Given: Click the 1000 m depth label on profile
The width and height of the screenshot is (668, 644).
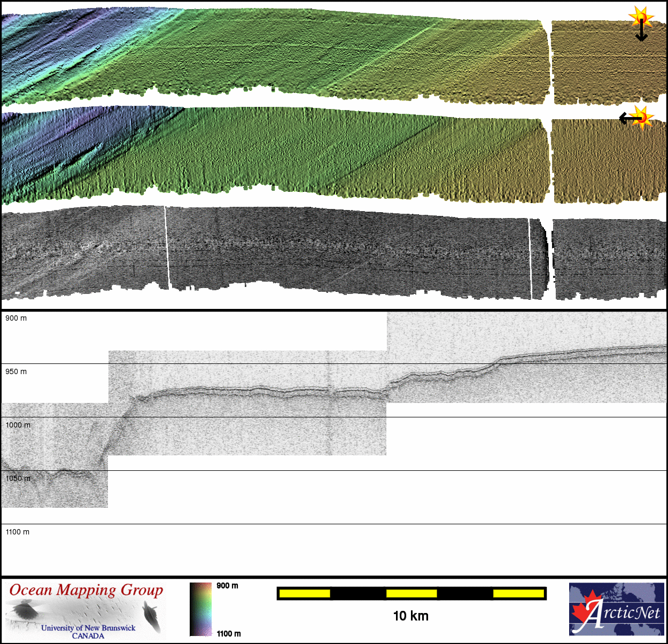Looking at the screenshot, I should pos(18,425).
